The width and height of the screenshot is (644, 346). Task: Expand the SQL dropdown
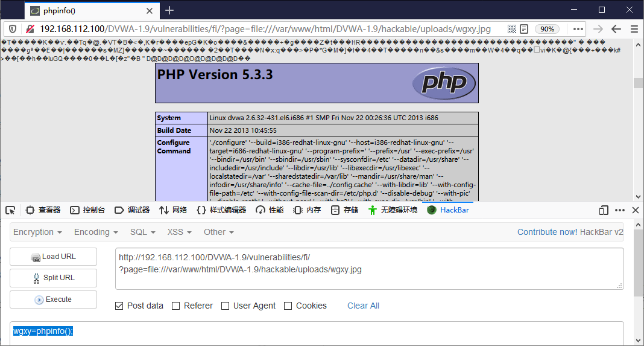142,232
